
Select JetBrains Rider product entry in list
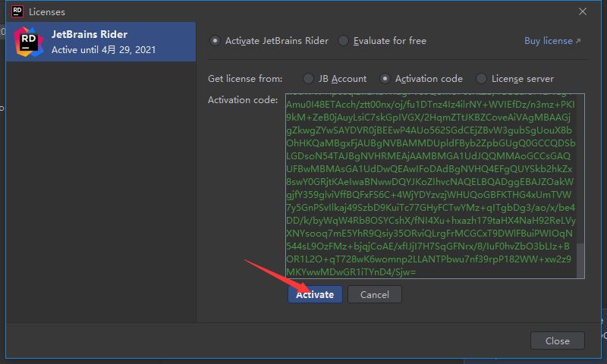pos(101,42)
